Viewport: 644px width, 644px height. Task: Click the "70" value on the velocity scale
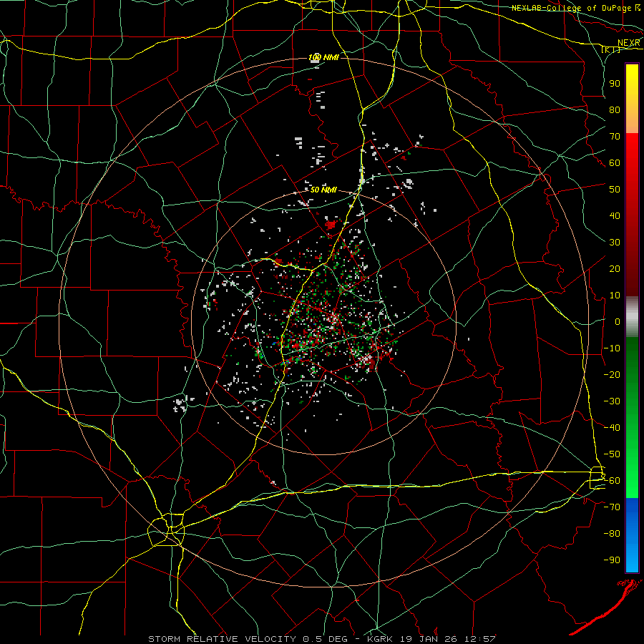point(615,137)
